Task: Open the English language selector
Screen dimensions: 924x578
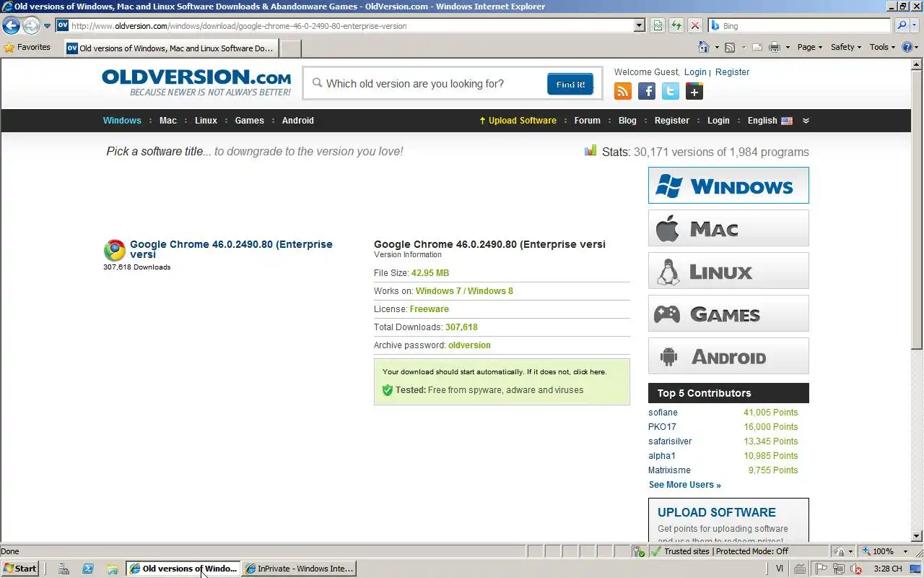Action: pos(770,121)
